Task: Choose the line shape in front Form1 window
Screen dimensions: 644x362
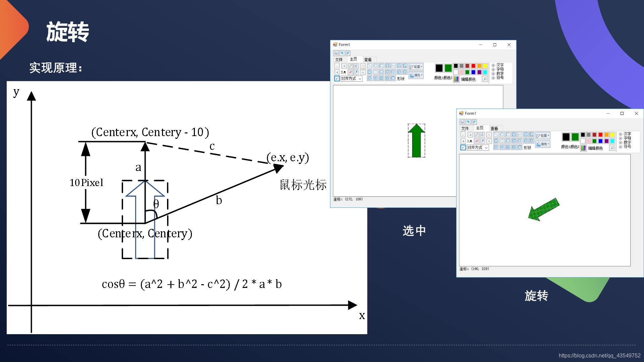Action: [496, 135]
